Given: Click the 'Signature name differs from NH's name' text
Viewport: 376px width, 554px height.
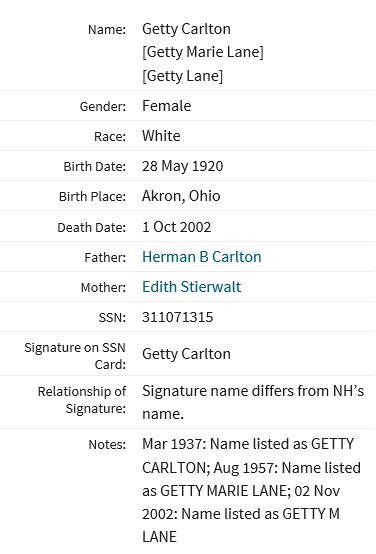Looking at the screenshot, I should 253,402.
